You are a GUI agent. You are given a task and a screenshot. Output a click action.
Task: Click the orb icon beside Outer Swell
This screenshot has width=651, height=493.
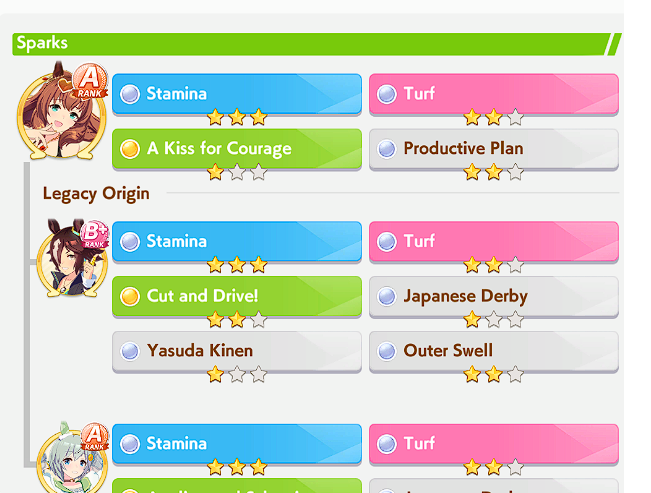tap(387, 351)
